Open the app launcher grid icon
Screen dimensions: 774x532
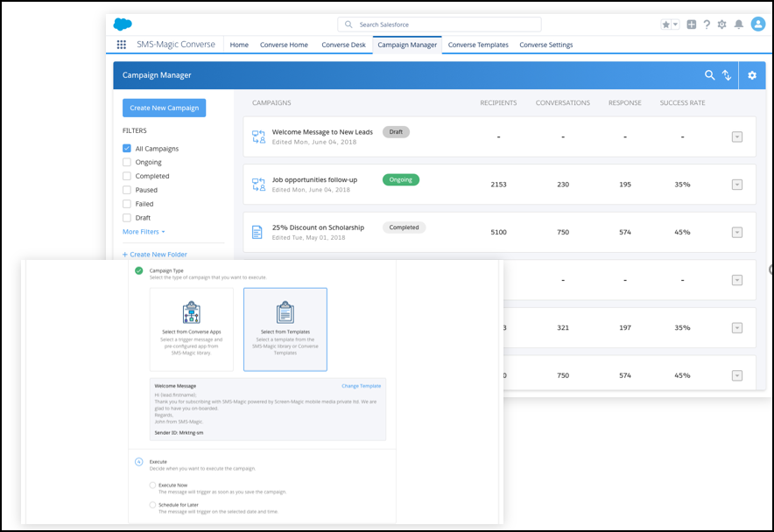[x=122, y=45]
